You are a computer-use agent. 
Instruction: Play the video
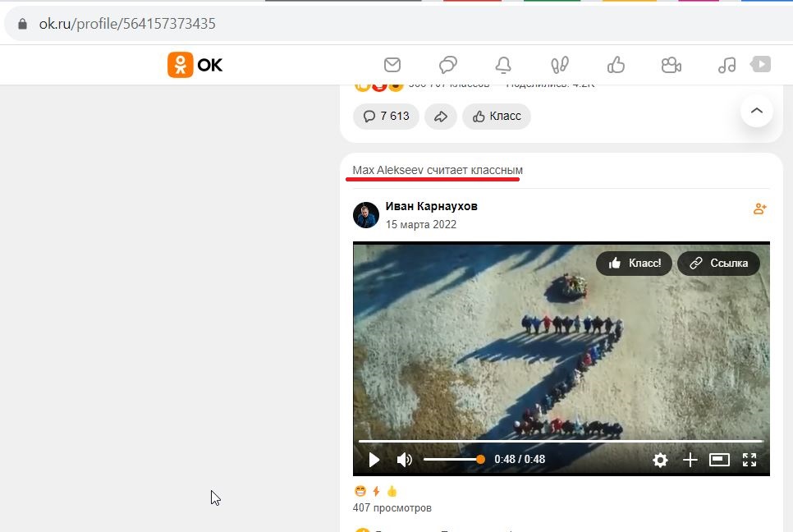point(374,460)
